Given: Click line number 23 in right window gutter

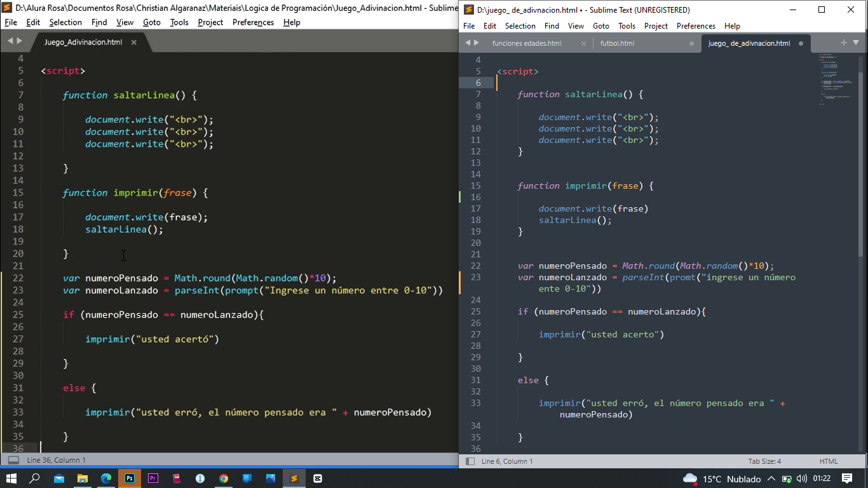Looking at the screenshot, I should [476, 277].
